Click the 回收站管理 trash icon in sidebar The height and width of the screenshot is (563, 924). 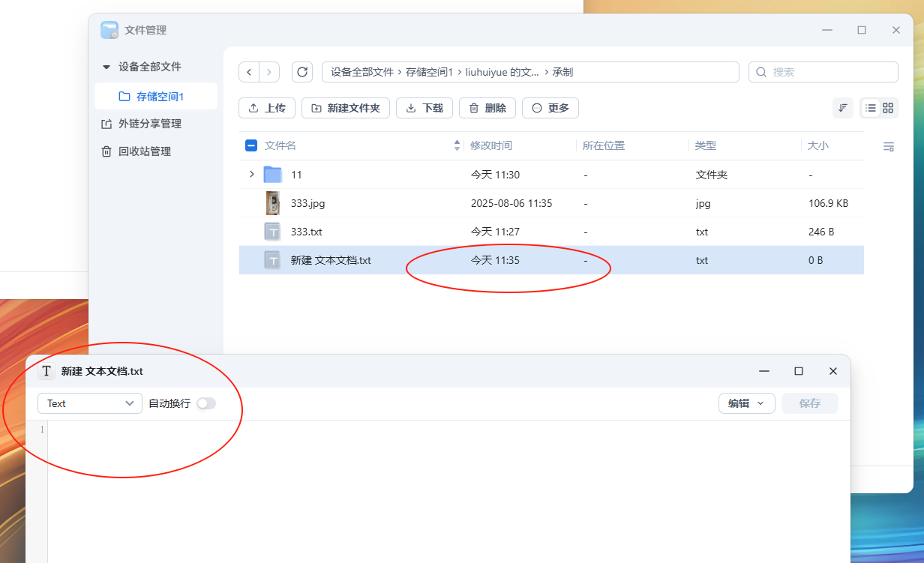click(106, 151)
